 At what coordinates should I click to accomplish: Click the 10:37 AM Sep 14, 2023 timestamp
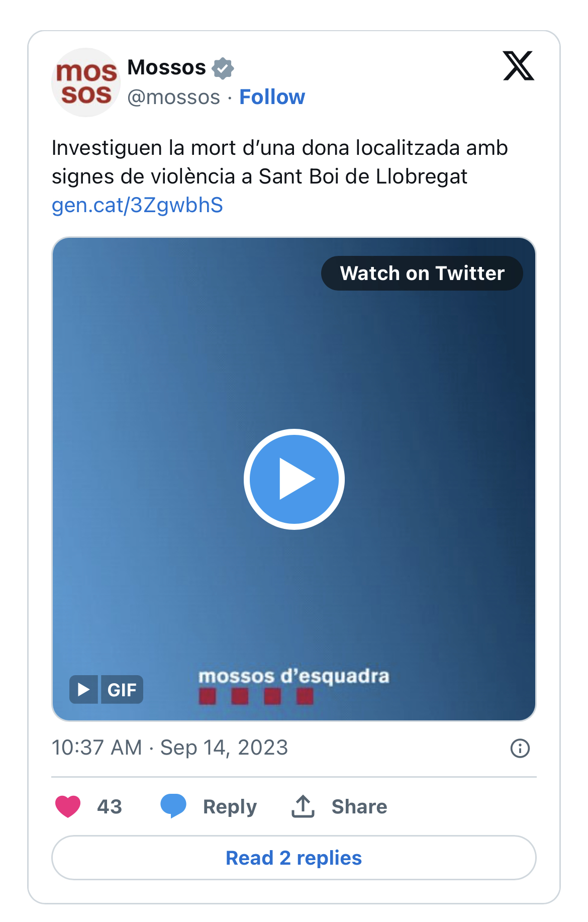pyautogui.click(x=170, y=748)
